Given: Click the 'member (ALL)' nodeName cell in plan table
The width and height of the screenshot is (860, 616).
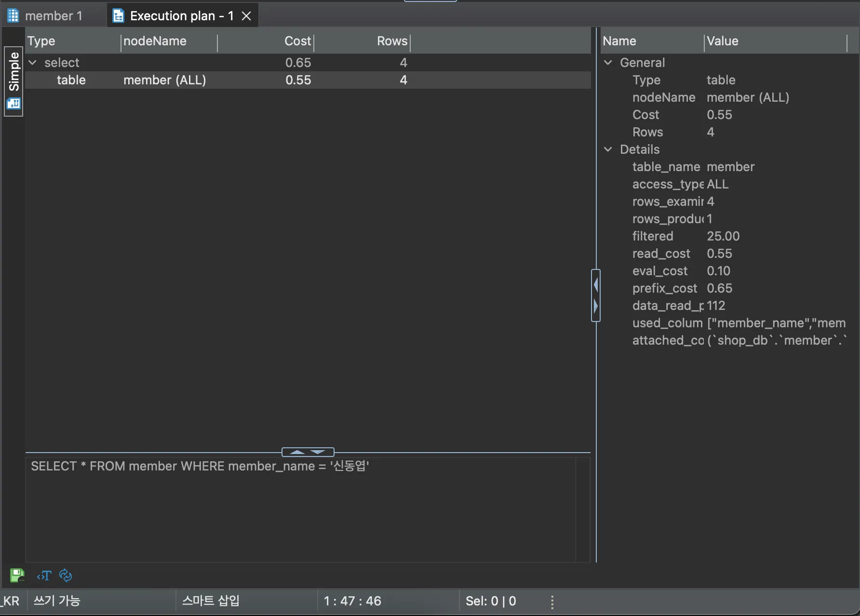Looking at the screenshot, I should point(165,80).
